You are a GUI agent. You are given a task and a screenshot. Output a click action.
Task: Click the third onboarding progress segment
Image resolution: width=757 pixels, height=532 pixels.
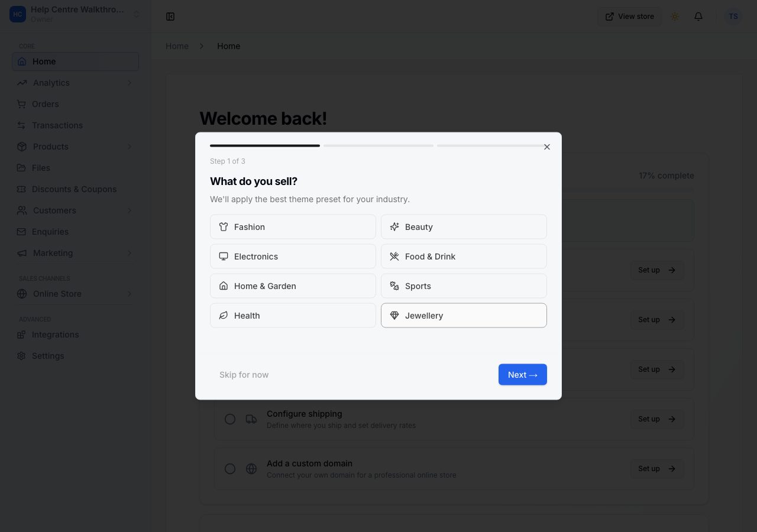[x=492, y=145]
